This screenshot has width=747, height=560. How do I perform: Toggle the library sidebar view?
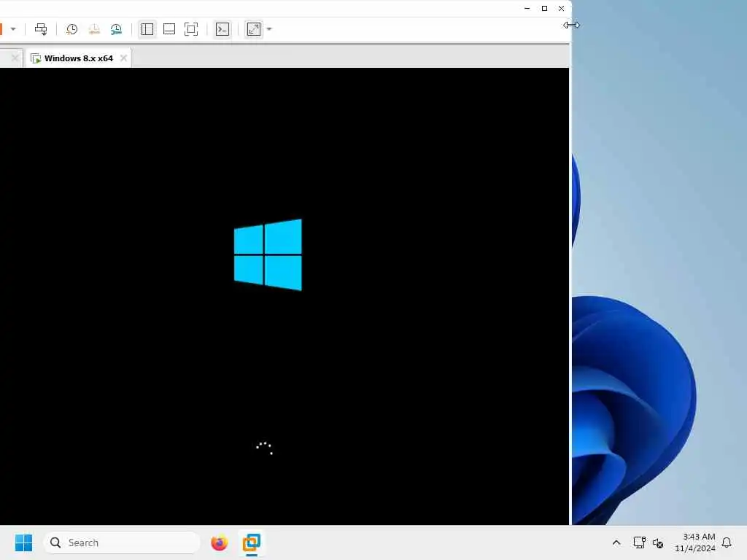click(147, 29)
